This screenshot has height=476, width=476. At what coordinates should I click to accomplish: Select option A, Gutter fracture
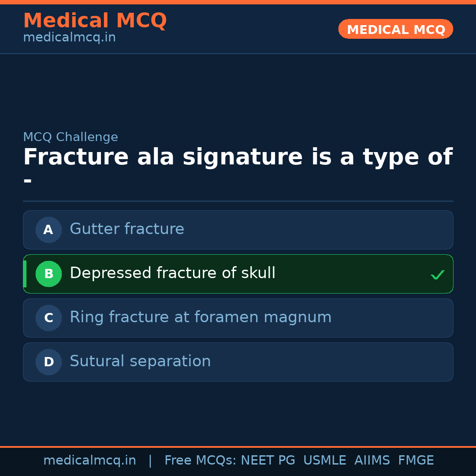pyautogui.click(x=238, y=230)
